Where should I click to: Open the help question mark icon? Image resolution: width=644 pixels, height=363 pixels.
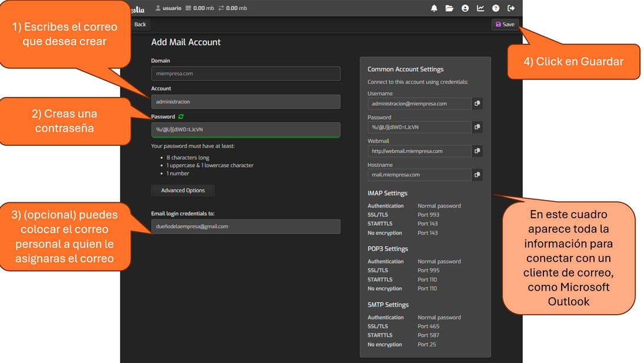pos(496,8)
